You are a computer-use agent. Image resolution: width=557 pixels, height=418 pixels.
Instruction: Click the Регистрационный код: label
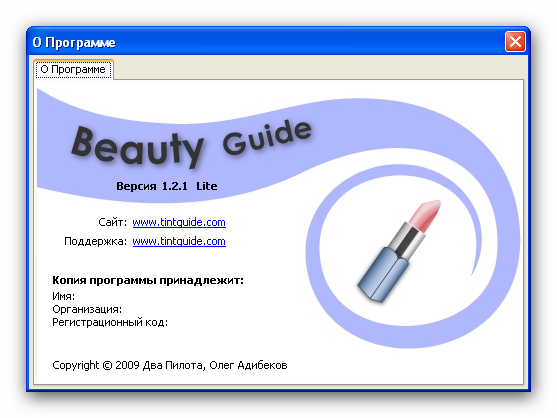110,322
